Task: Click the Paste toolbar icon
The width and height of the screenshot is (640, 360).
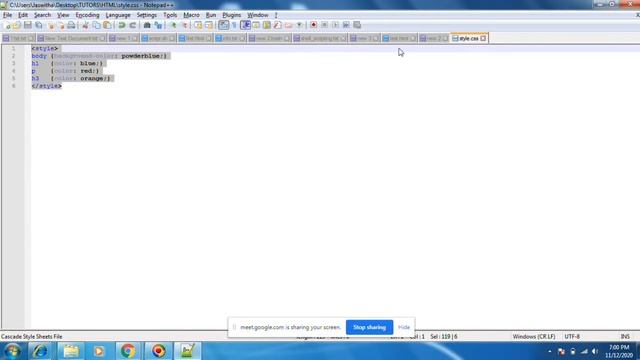Action: pyautogui.click(x=107, y=25)
